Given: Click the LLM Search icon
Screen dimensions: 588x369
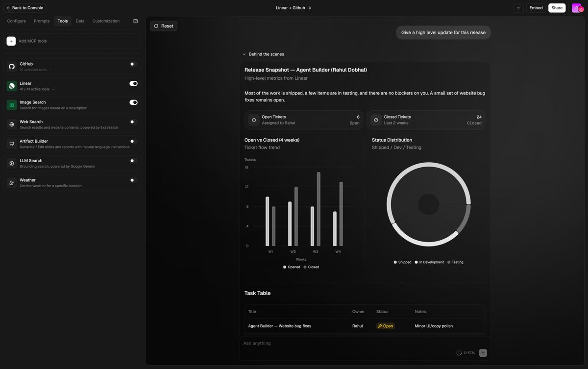Looking at the screenshot, I should pos(12,163).
